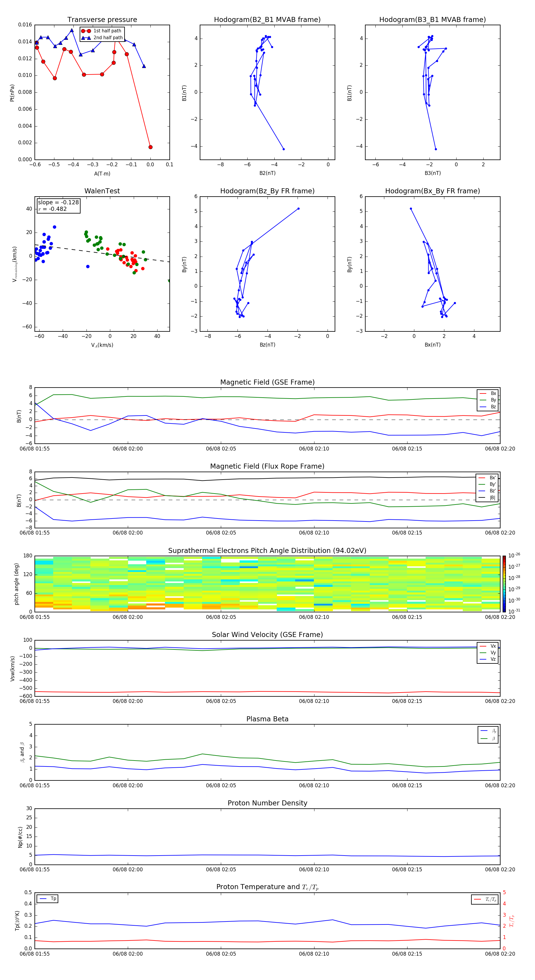Click the bottom endpoint of B2_B1 hodogram
This screenshot has width=535, height=980.
pyautogui.click(x=284, y=149)
